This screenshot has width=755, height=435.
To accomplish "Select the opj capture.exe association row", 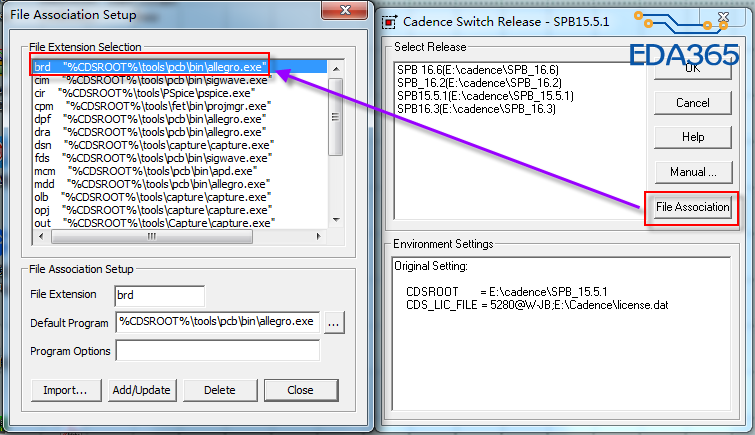I will pyautogui.click(x=180, y=210).
